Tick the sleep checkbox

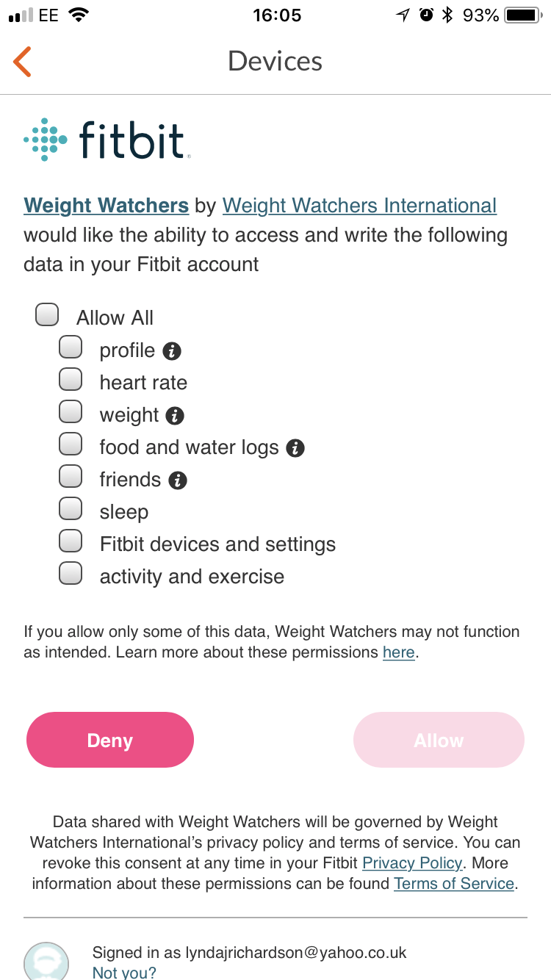pyautogui.click(x=71, y=509)
